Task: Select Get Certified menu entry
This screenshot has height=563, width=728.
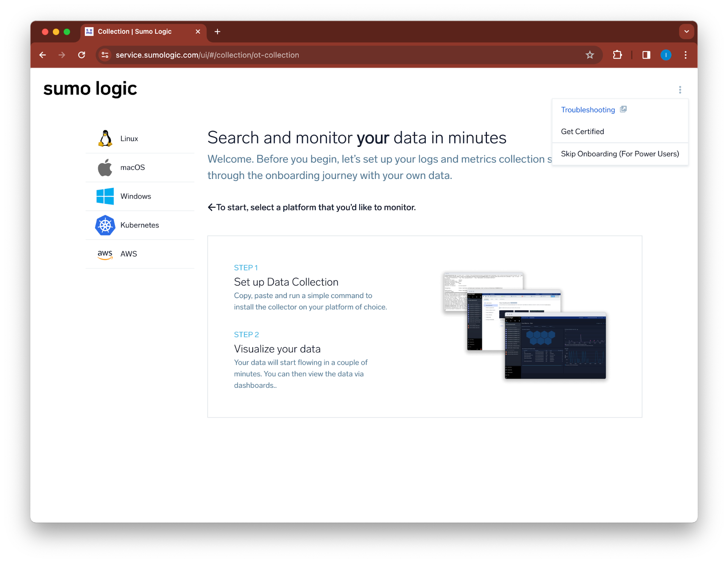Action: pyautogui.click(x=582, y=132)
